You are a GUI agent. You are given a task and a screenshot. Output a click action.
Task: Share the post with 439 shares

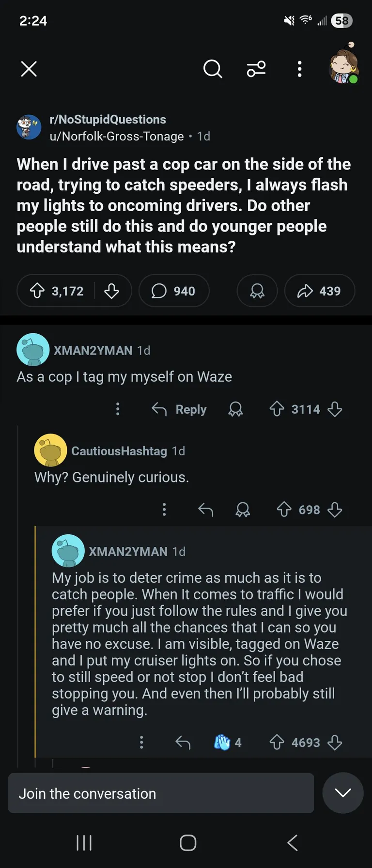(320, 291)
